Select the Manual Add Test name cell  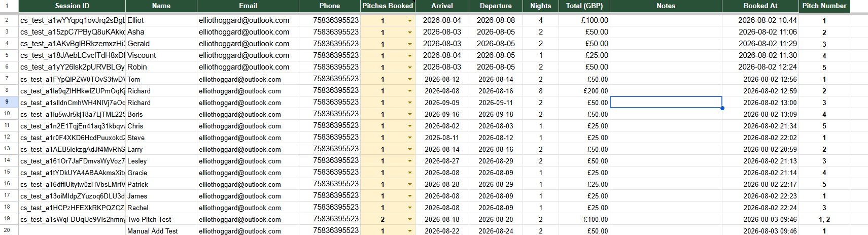[x=161, y=231]
